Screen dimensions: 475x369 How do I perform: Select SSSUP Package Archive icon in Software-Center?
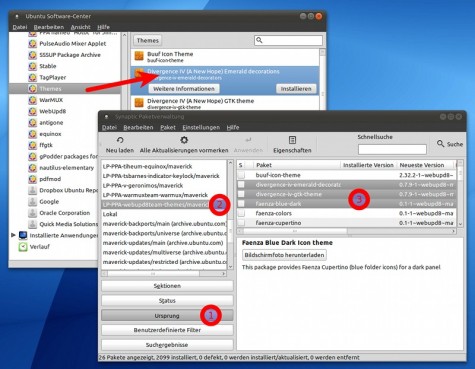(32, 55)
